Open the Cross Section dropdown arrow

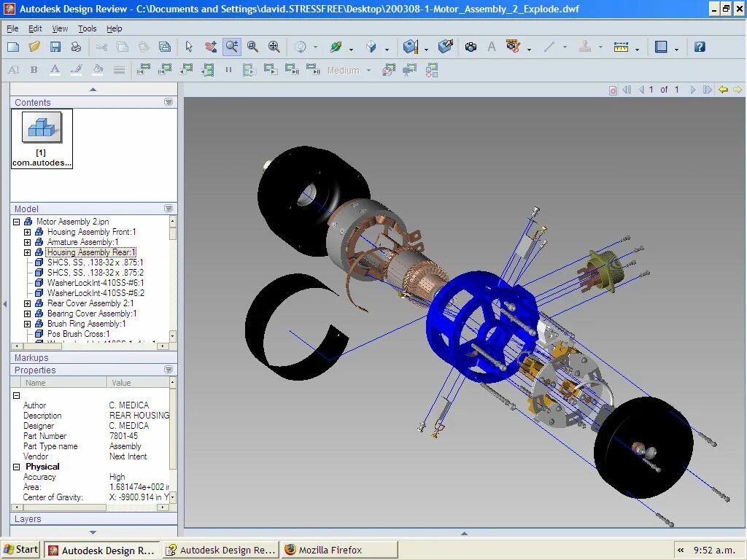(x=426, y=49)
